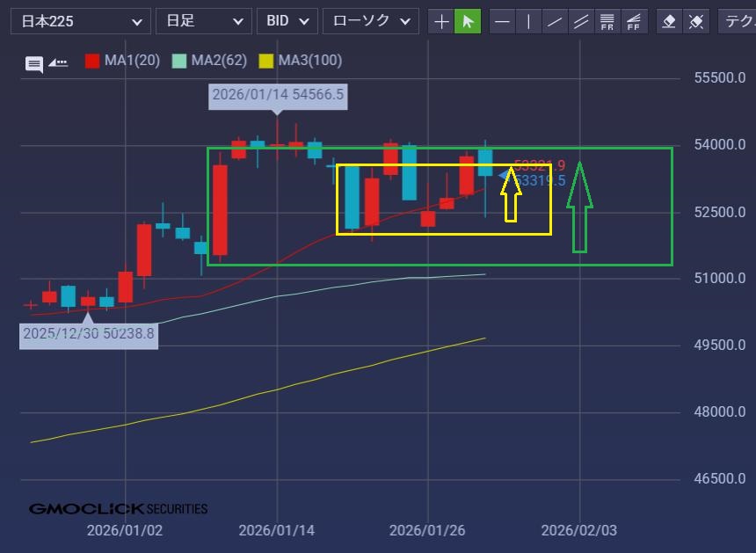Activate the arrow pointer tool
Viewport: 756px width, 553px height.
coord(468,21)
